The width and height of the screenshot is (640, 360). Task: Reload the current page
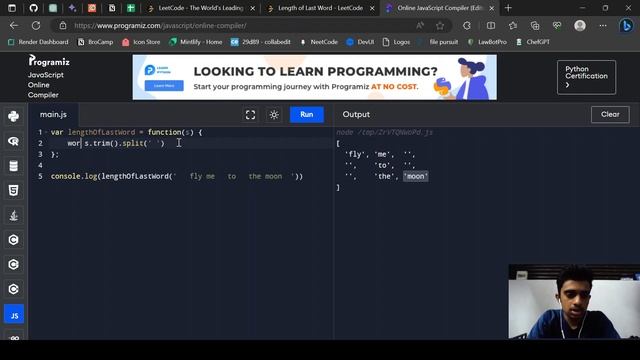click(x=36, y=26)
